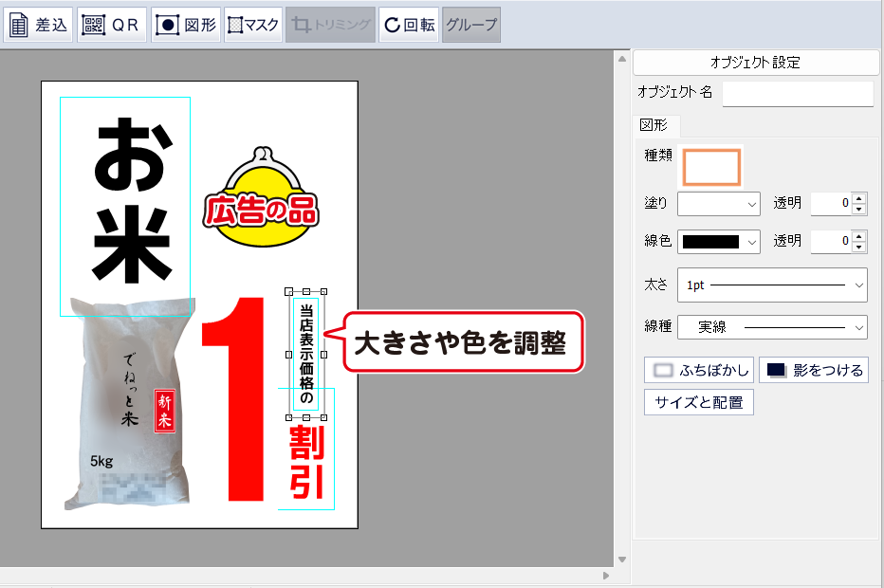The image size is (884, 588).
Task: Click the グループ group button
Action: [471, 25]
